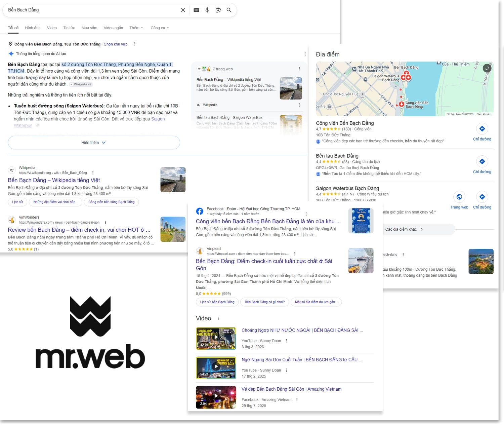This screenshot has height=425, width=504.
Task: Open search by image camera icon
Action: (218, 10)
